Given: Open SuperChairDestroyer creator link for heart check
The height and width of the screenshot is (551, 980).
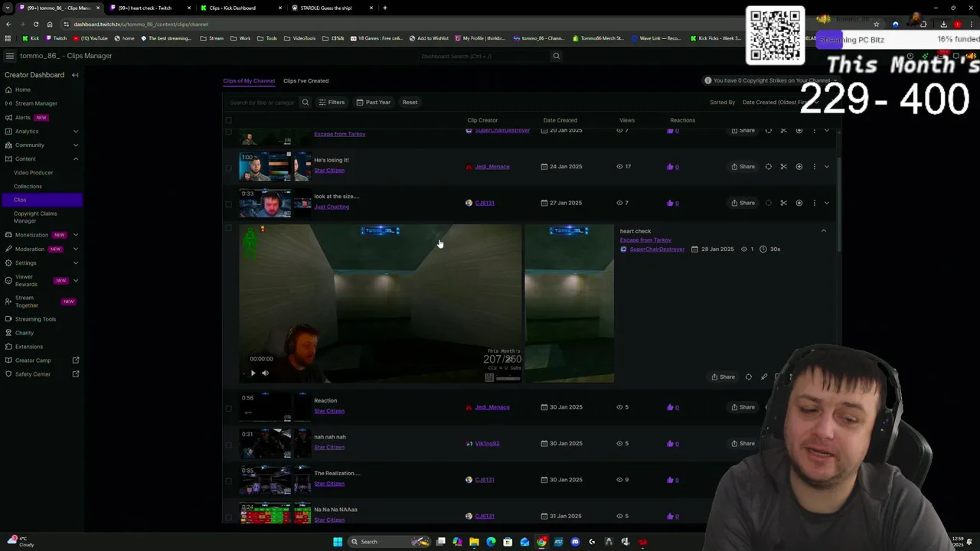Looking at the screenshot, I should tap(657, 249).
